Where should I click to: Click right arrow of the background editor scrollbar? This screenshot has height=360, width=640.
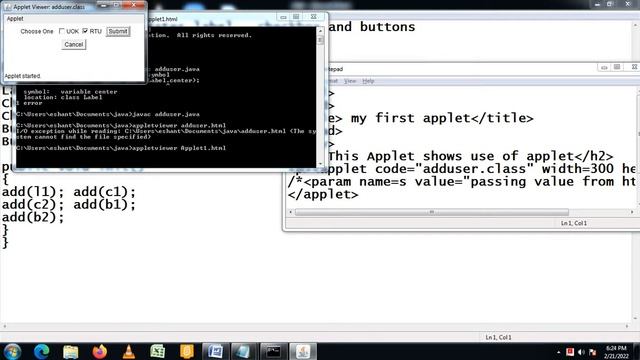click(627, 326)
